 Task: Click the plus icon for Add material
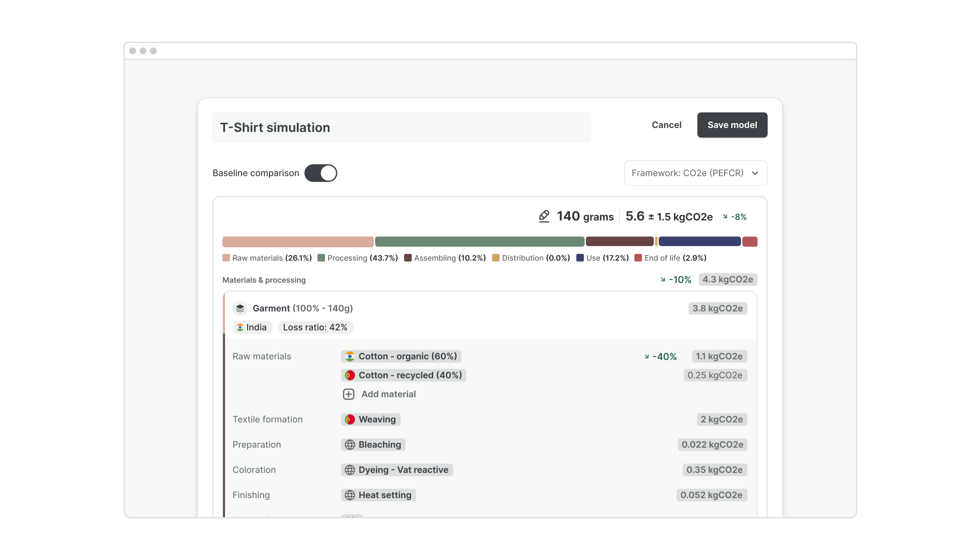(349, 394)
